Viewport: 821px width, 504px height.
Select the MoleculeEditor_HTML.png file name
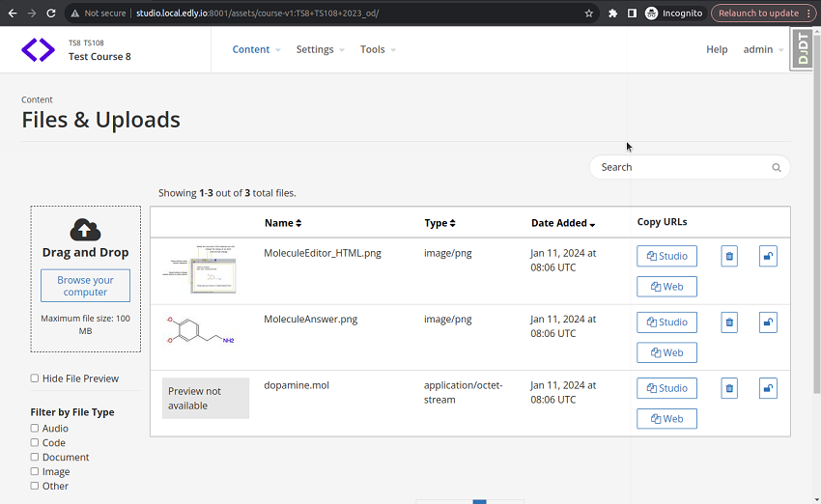(x=323, y=253)
